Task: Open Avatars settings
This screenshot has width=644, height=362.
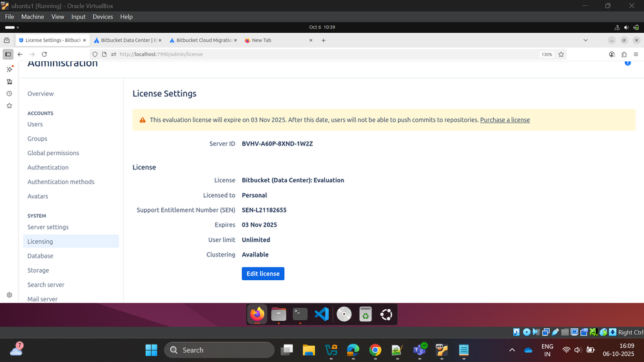Action: (38, 196)
